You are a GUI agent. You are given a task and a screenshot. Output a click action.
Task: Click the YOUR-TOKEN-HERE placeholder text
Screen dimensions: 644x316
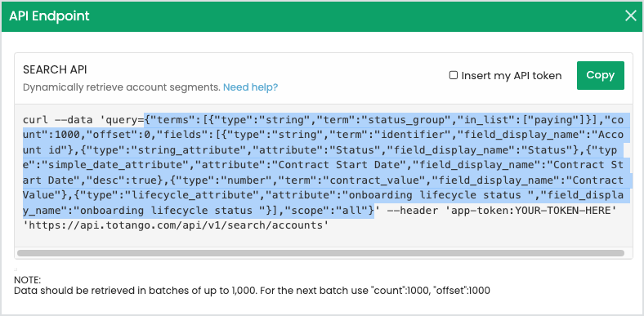pos(562,211)
